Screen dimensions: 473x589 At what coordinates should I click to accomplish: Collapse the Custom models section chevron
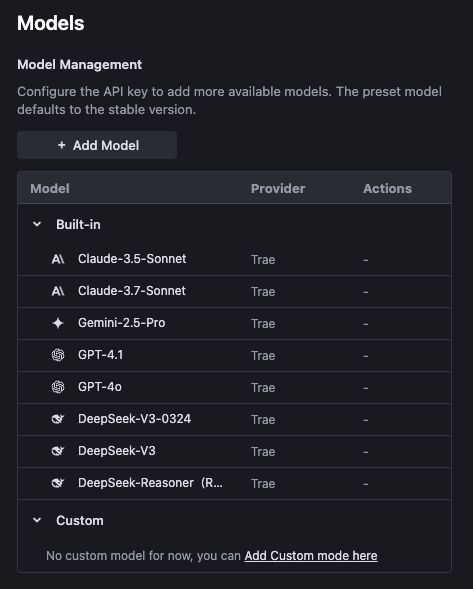click(x=37, y=520)
